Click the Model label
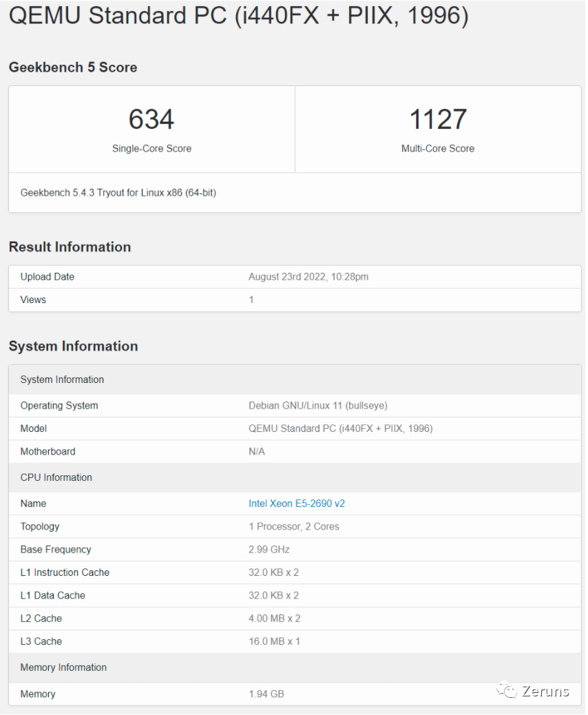The image size is (588, 715). pos(33,428)
